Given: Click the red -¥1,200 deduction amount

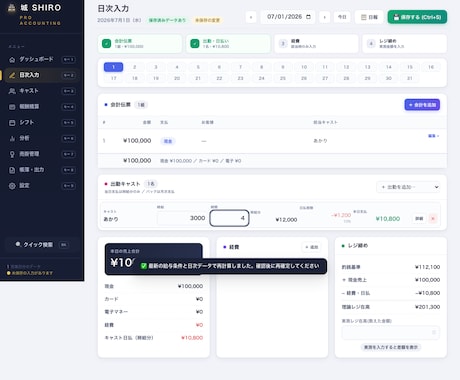Looking at the screenshot, I should pyautogui.click(x=341, y=215).
